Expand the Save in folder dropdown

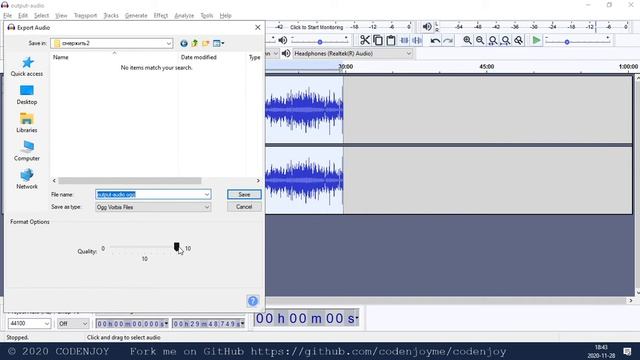(169, 43)
